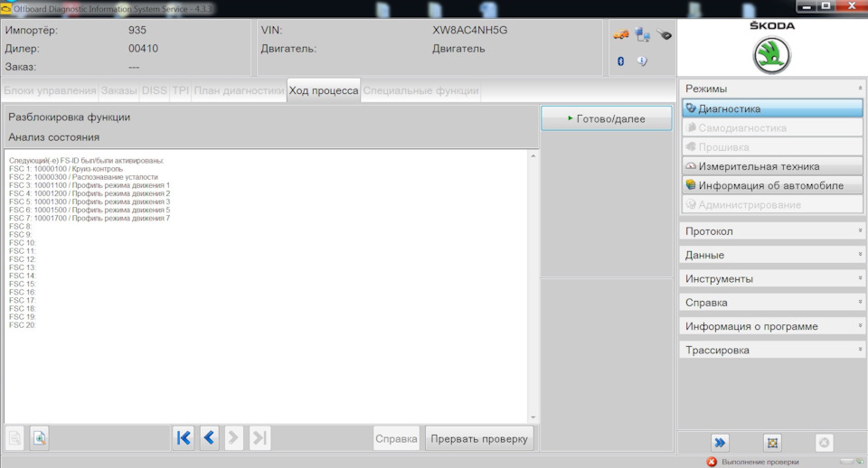Click the ODIS application icon in title bar
Image resolution: width=868 pixels, height=468 pixels.
point(6,8)
